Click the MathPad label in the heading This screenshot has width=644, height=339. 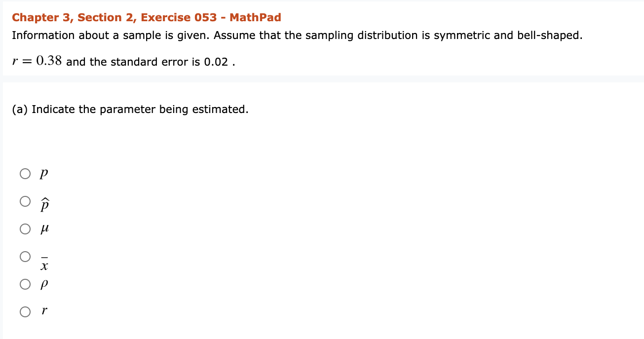tap(256, 17)
